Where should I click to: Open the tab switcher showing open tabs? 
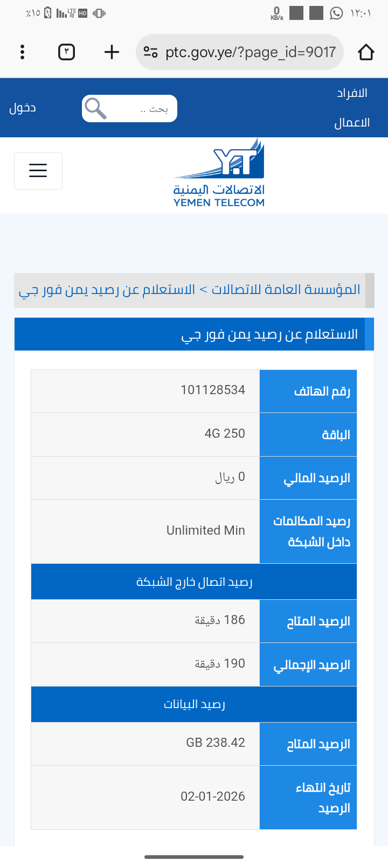66,52
